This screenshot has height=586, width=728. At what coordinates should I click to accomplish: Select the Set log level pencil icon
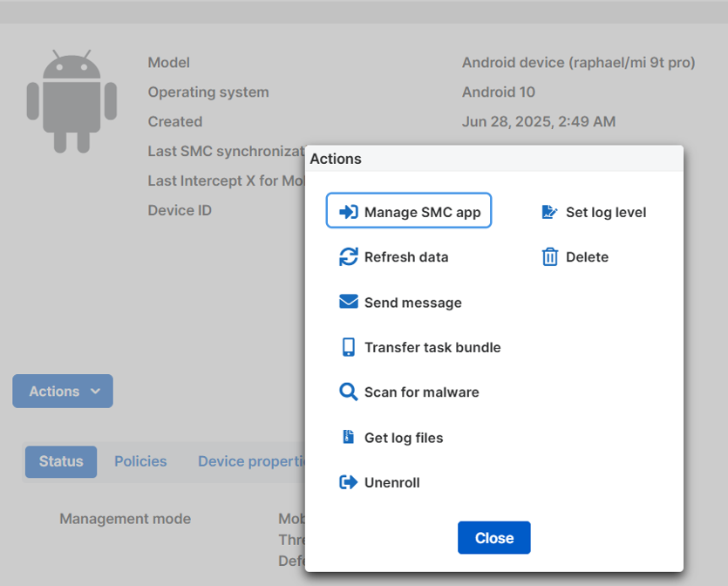tap(549, 211)
